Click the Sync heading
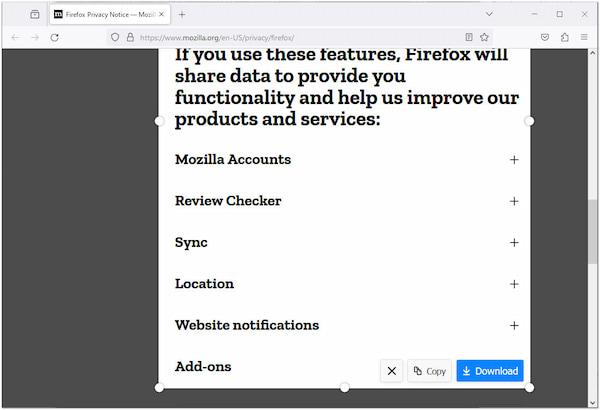Image resolution: width=600 pixels, height=410 pixels. (191, 243)
